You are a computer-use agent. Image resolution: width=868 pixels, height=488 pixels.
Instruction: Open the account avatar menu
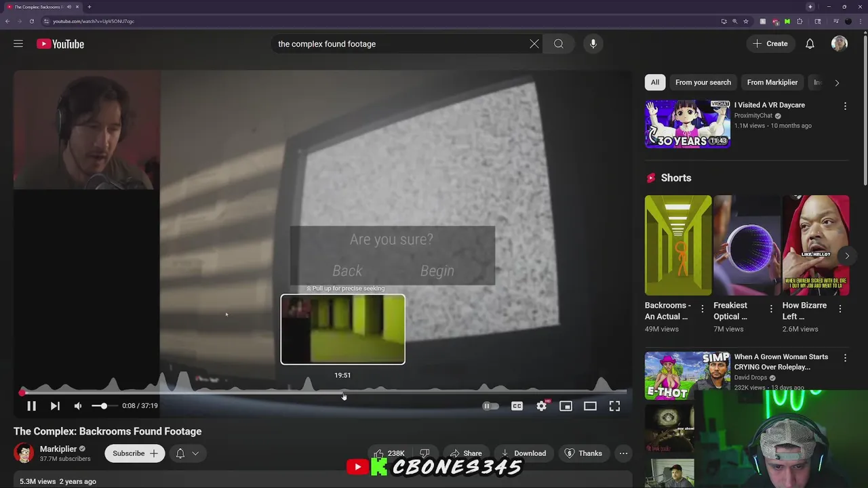pos(840,43)
